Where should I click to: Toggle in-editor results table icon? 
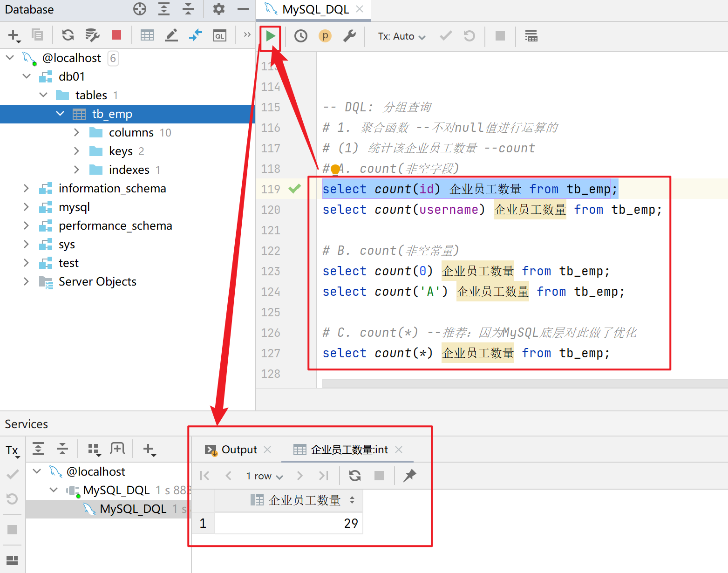point(531,36)
